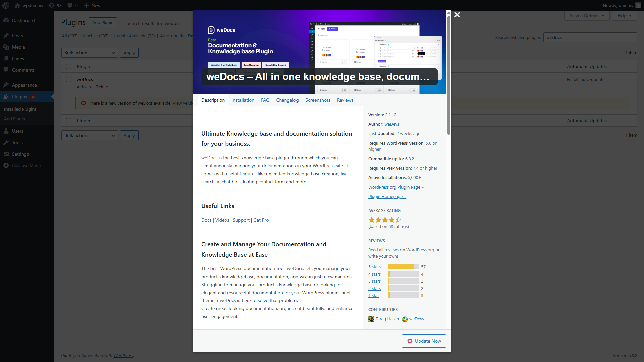Click bottom Apply button
644x362 pixels.
pyautogui.click(x=129, y=135)
